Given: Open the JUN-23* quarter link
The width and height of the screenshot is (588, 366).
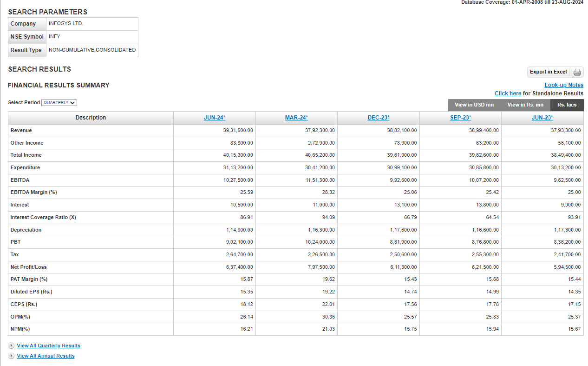Looking at the screenshot, I should (542, 118).
